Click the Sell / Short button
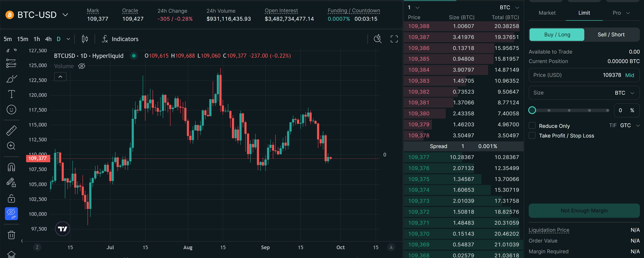This screenshot has width=644, height=258. 611,35
